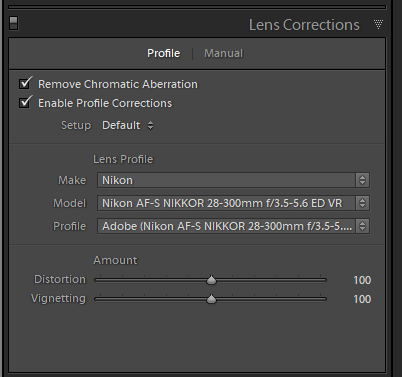Switch to the Profile tab
Viewport: 402px width, 377px height.
tap(164, 53)
